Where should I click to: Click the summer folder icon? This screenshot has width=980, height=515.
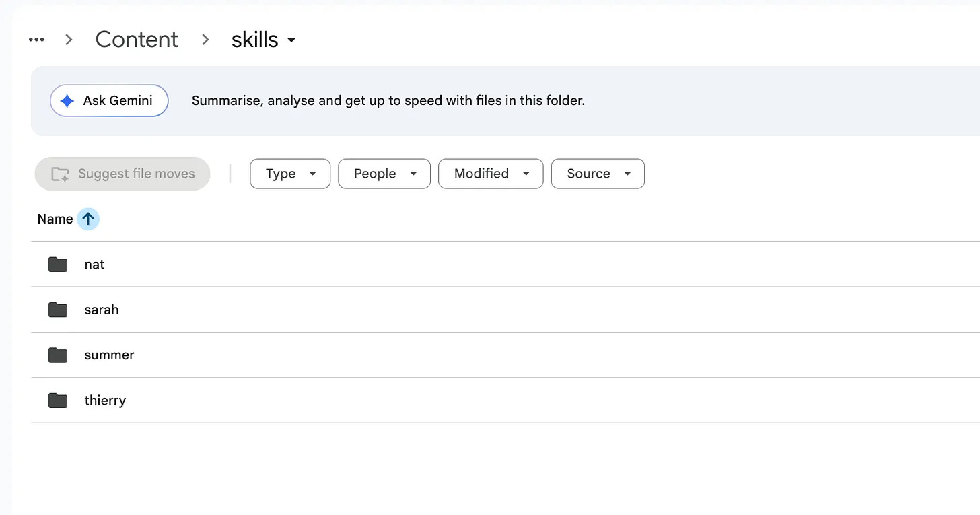[x=58, y=355]
